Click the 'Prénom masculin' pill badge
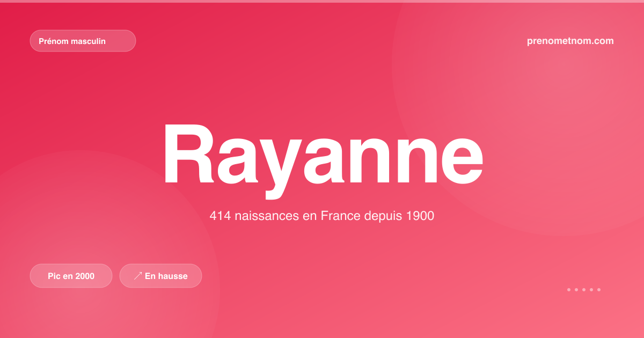This screenshot has height=338, width=644. click(x=83, y=41)
